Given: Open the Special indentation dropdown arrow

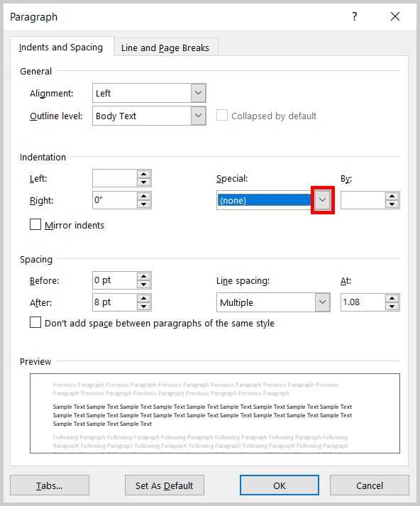Looking at the screenshot, I should coord(323,200).
